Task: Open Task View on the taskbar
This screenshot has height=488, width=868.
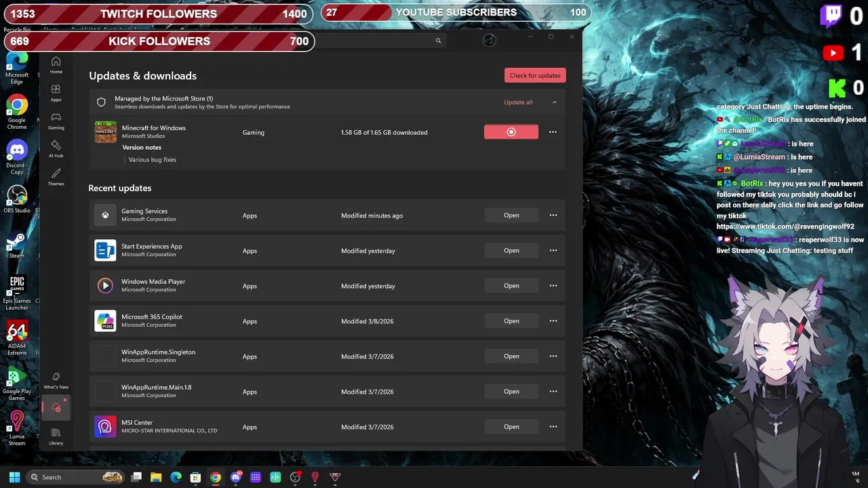Action: coord(136,477)
